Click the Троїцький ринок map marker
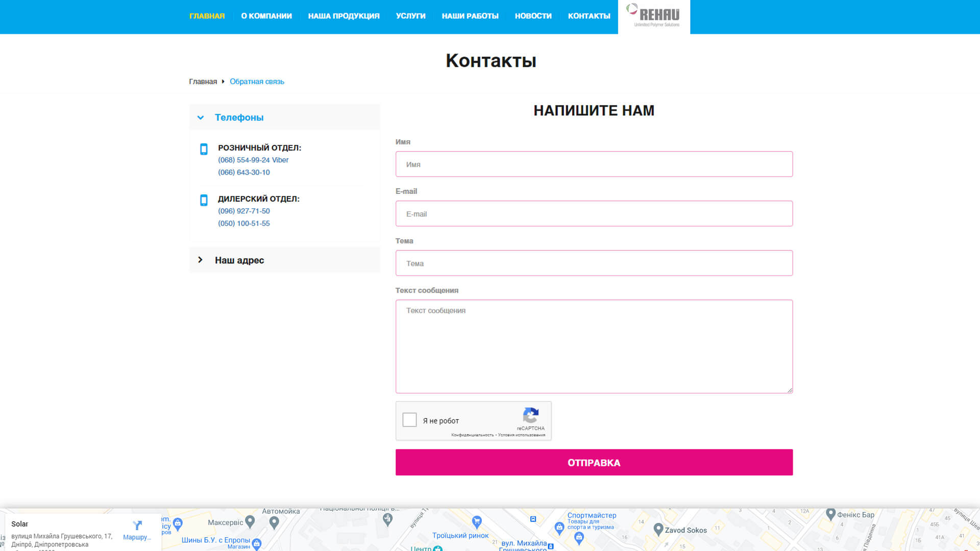This screenshot has width=980, height=551. (477, 521)
